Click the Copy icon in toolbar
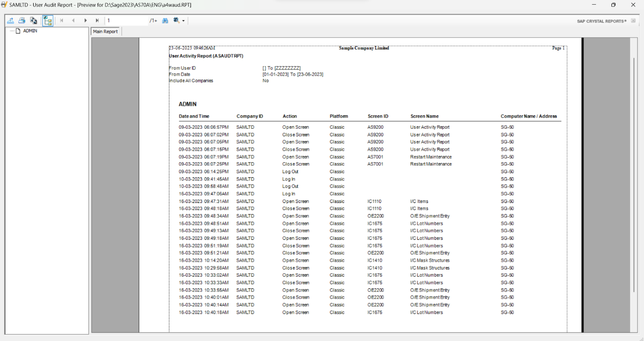The width and height of the screenshot is (644, 341). click(x=34, y=21)
